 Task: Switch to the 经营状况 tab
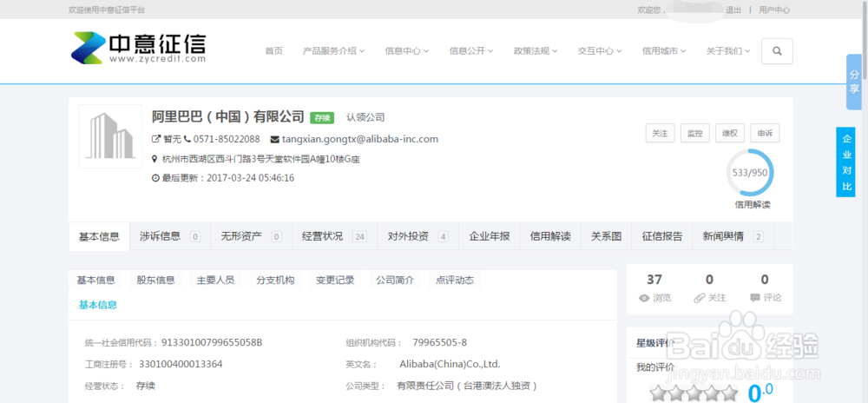(334, 237)
